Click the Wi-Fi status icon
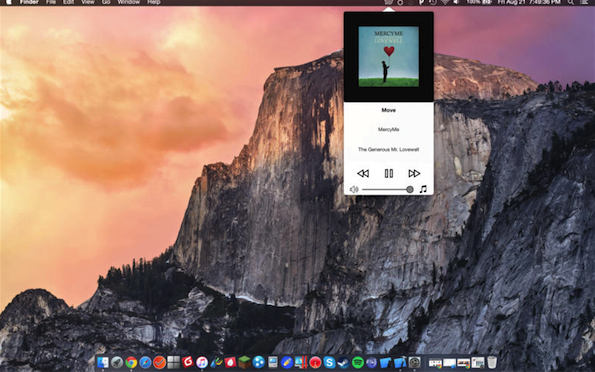Image resolution: width=595 pixels, height=372 pixels. tap(445, 2)
